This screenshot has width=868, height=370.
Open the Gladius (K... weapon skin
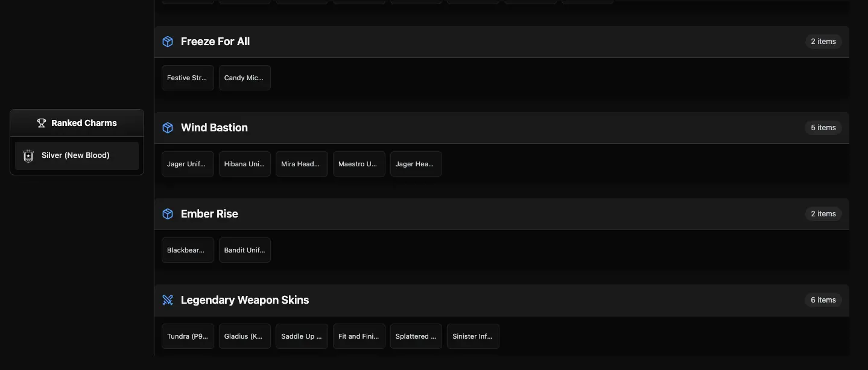pos(245,336)
